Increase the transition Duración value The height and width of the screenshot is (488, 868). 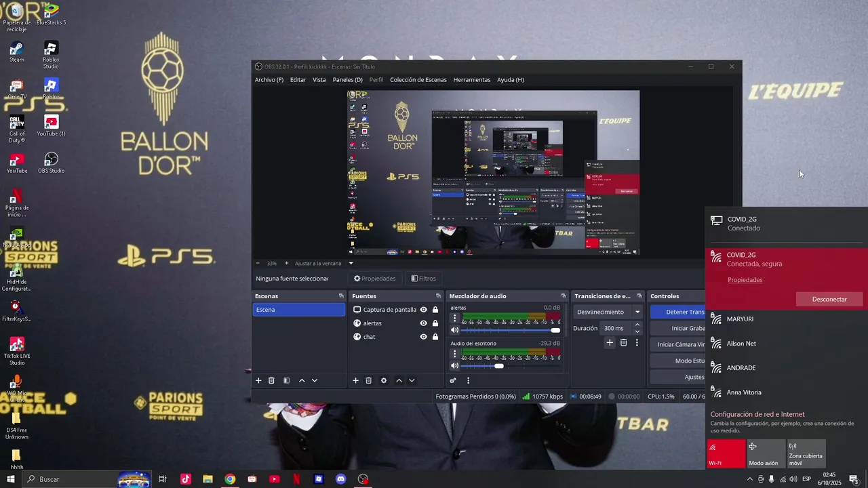[x=637, y=325]
